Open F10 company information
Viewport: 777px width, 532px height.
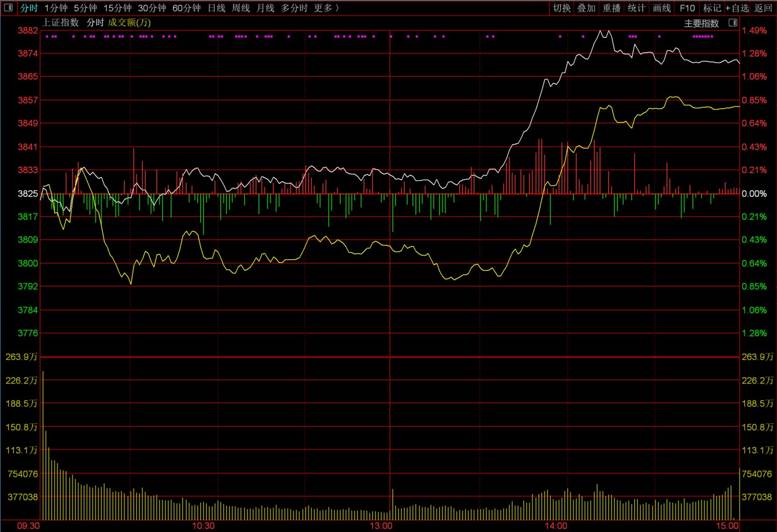[687, 8]
